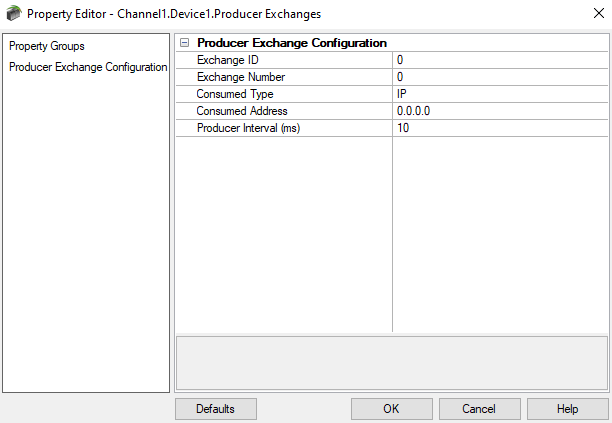Screen dimensions: 612x423
Task: Edit the Exchange ID value field
Action: [x=500, y=60]
